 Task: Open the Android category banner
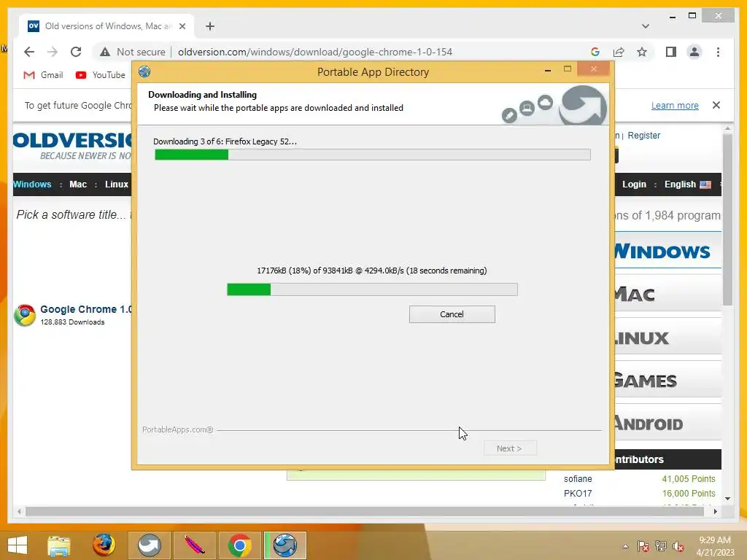(x=668, y=422)
